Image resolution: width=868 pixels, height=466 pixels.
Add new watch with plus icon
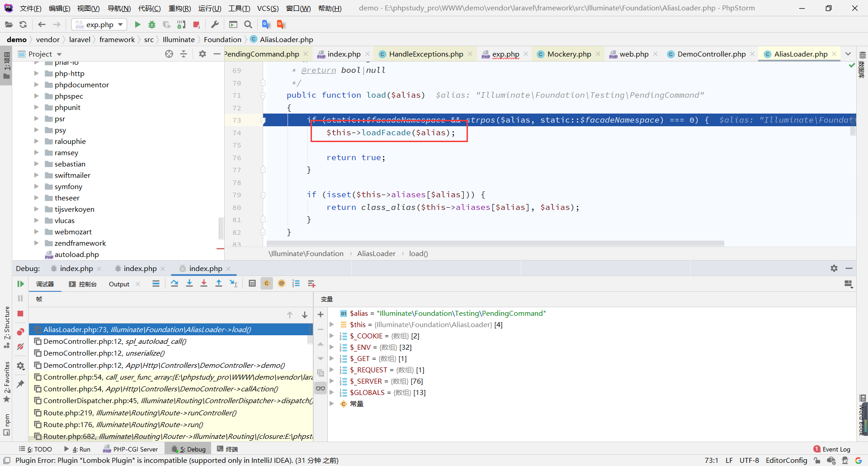point(321,314)
